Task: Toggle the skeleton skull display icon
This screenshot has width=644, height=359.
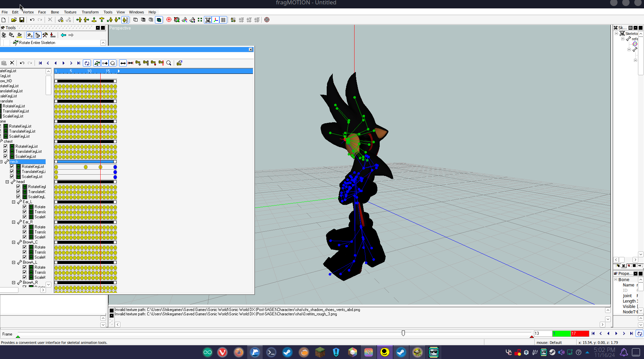Action: 208,20
